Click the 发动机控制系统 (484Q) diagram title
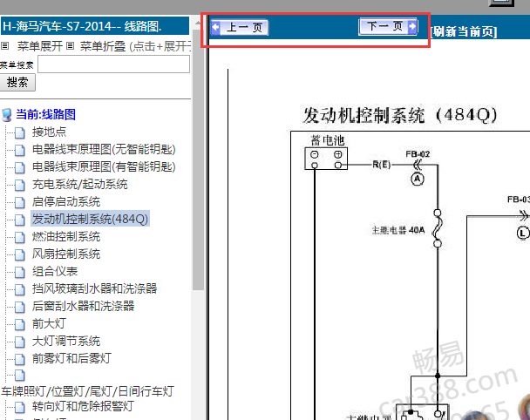Image resolution: width=530 pixels, height=420 pixels. pos(400,116)
